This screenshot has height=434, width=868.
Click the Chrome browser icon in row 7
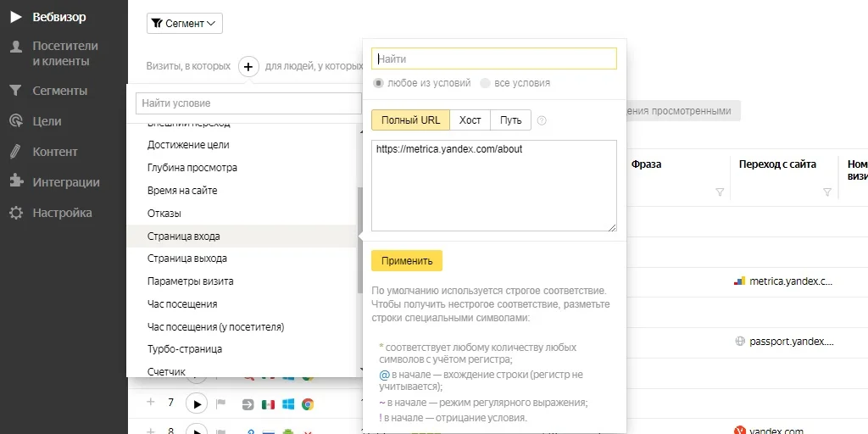(x=308, y=404)
